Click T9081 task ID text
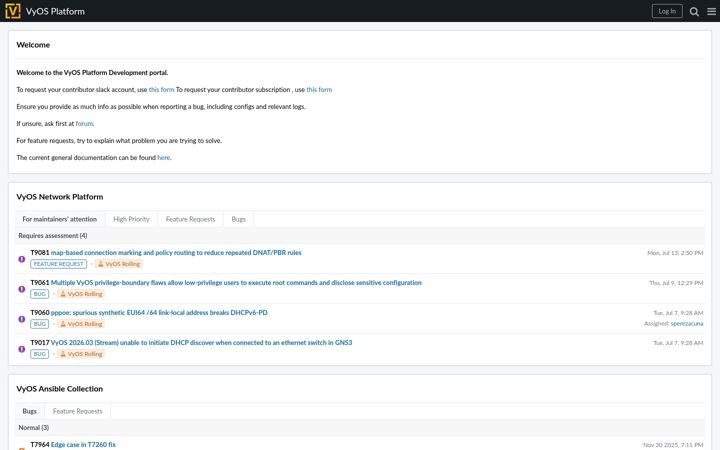720x450 pixels. point(39,253)
